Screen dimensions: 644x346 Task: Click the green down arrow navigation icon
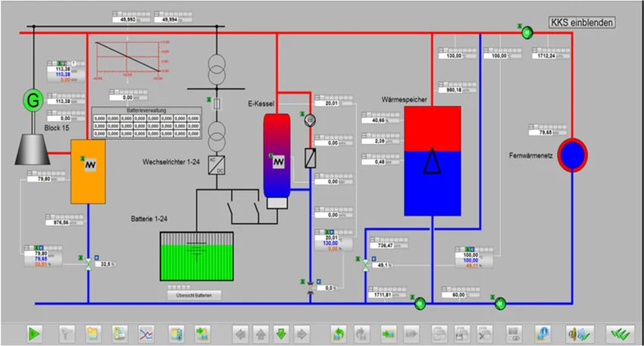(x=281, y=334)
